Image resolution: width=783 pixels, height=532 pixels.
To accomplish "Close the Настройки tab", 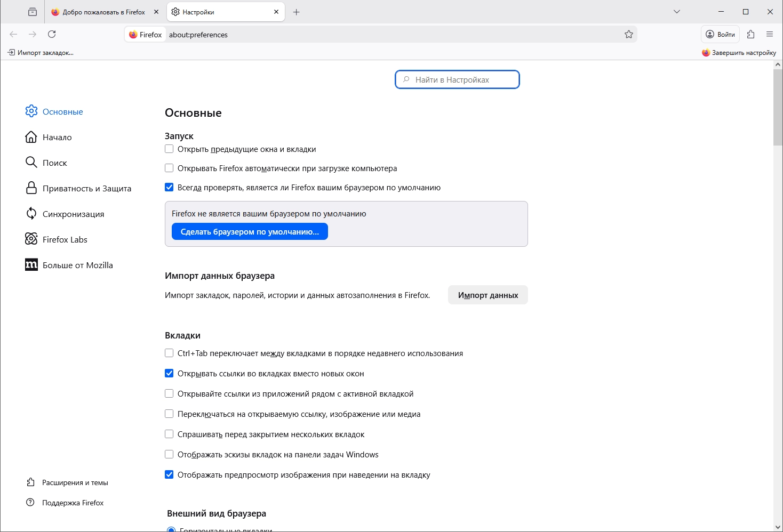I will pos(276,12).
